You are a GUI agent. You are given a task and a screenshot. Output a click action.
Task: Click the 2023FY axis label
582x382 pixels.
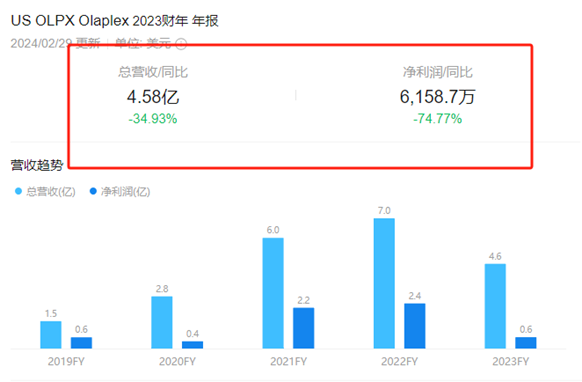[510, 362]
